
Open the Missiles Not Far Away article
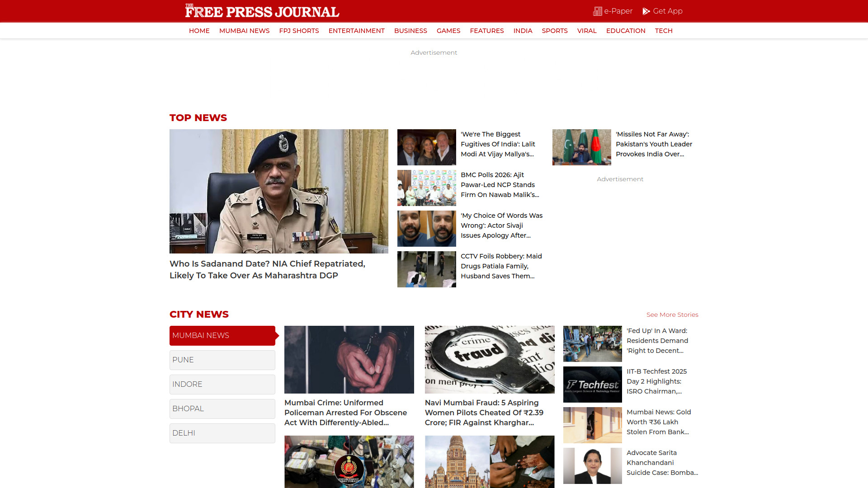pos(654,144)
